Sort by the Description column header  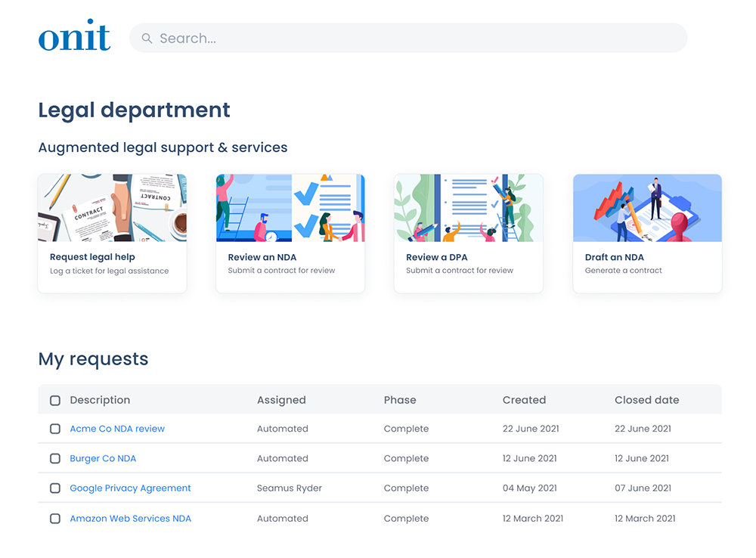pyautogui.click(x=101, y=400)
